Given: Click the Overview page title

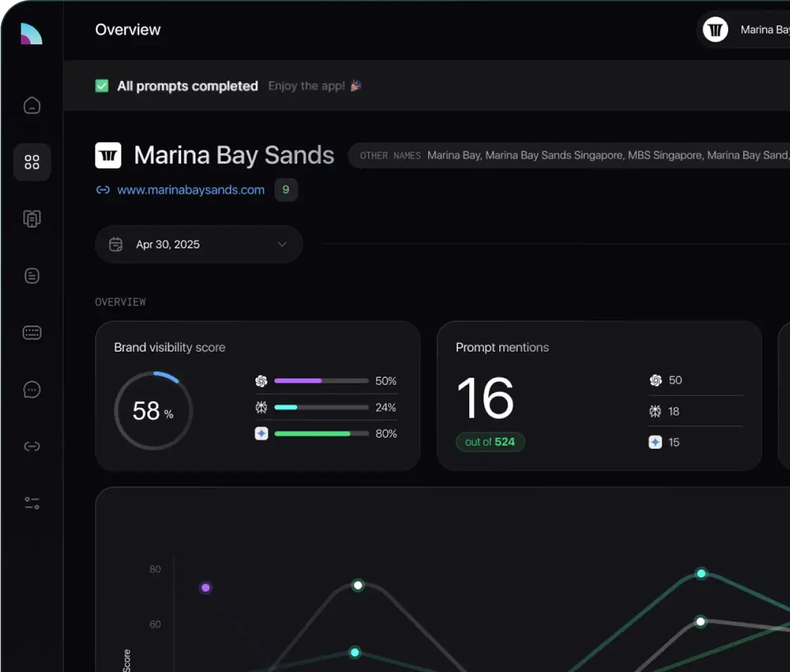Looking at the screenshot, I should pos(128,29).
